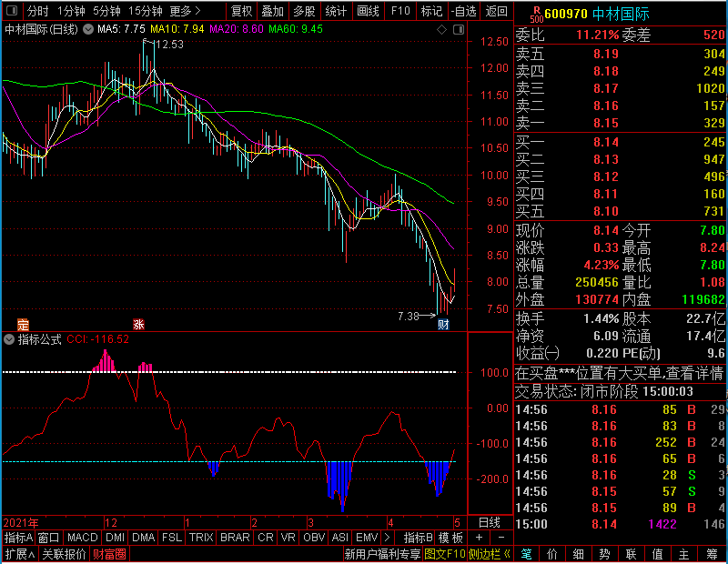Click the 叠加 overlay button
Screen dimensions: 728x564
272,11
